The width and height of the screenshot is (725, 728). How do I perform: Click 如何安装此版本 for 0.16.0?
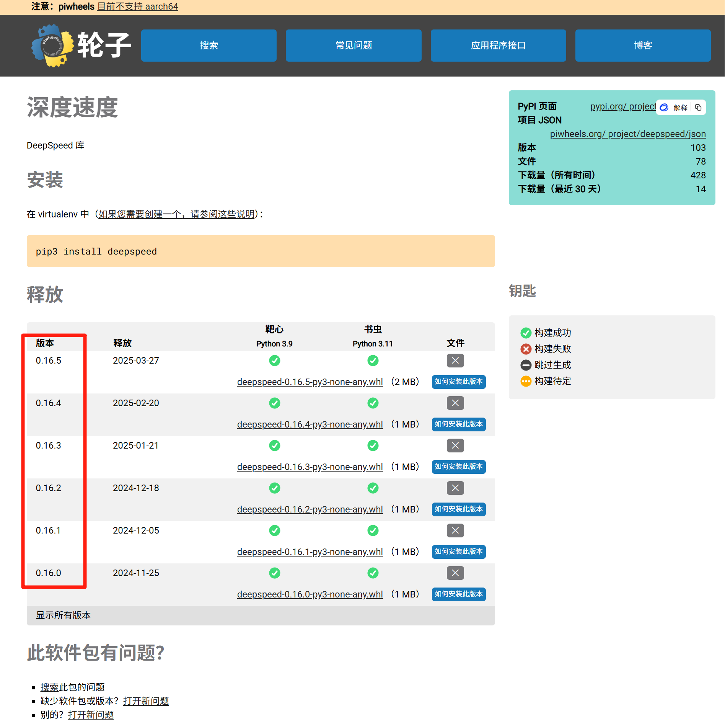point(459,594)
